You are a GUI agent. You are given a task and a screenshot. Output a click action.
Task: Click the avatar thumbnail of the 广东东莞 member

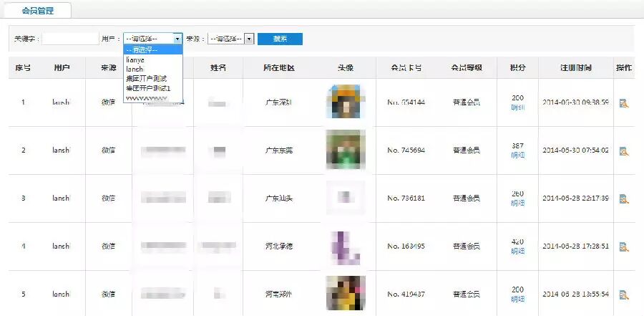pos(346,150)
